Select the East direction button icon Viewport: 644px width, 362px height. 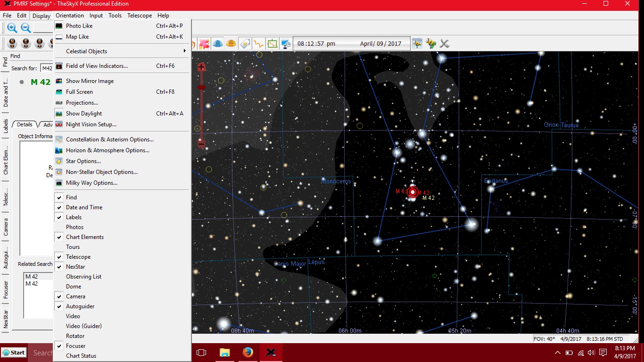click(x=25, y=43)
